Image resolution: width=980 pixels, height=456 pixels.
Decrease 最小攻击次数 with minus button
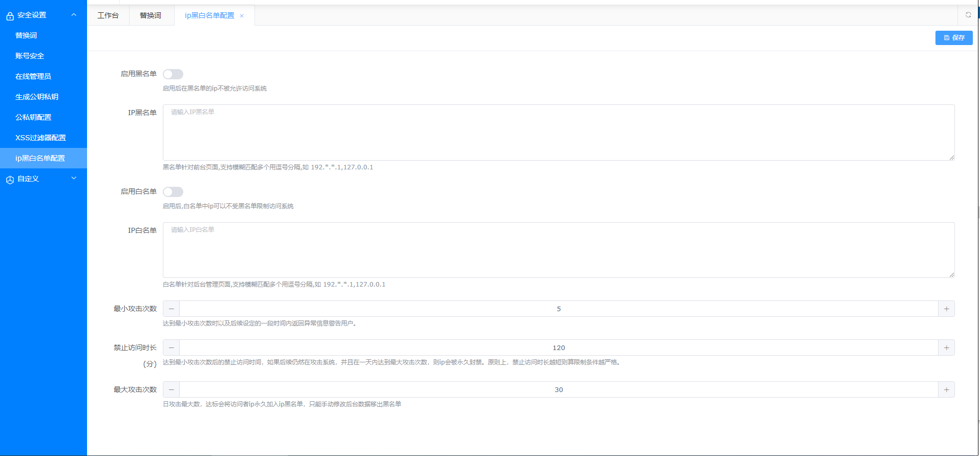[172, 309]
